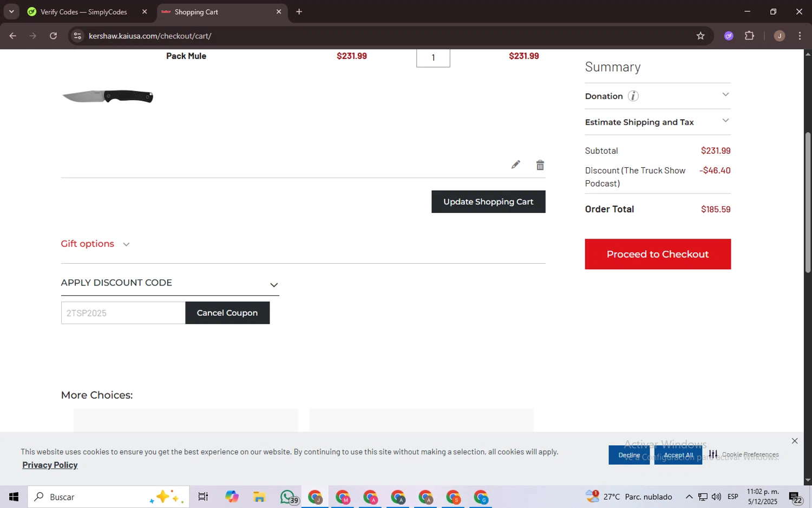
Task: Open a new browser tab
Action: point(299,11)
